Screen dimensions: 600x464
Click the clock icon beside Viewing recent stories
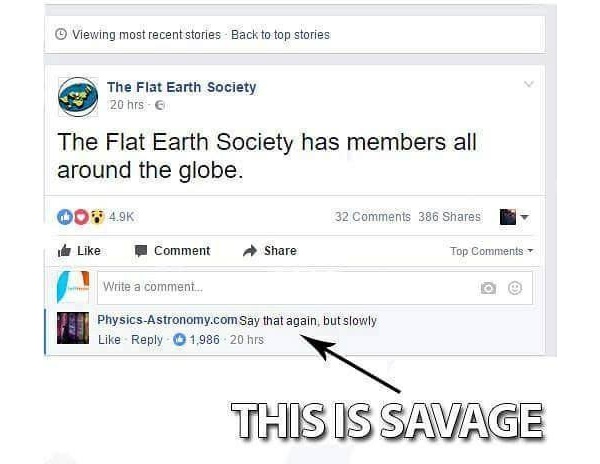[61, 34]
